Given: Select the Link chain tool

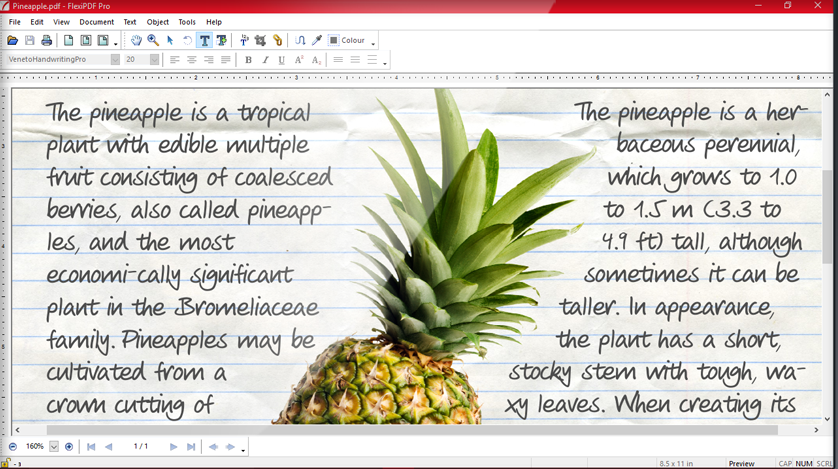Looking at the screenshot, I should pos(277,40).
